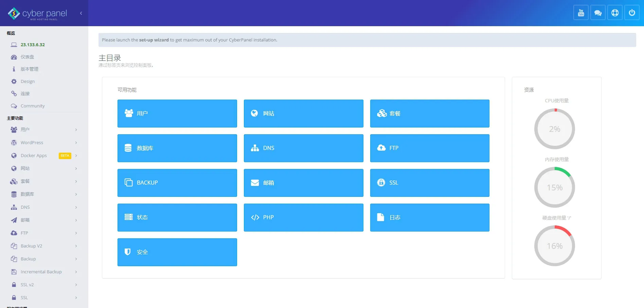The height and width of the screenshot is (308, 644).
Task: Click the set-up wizard link
Action: pos(154,40)
